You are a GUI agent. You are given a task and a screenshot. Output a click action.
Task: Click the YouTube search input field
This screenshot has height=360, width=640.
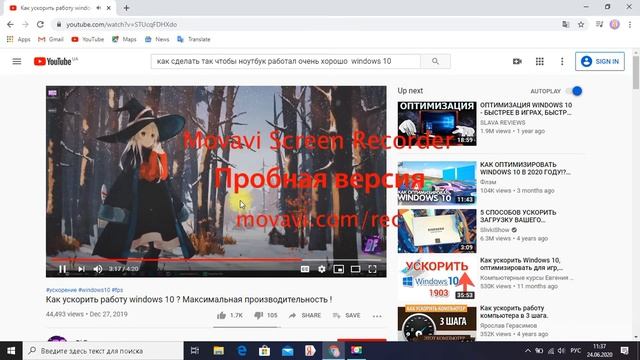pyautogui.click(x=286, y=61)
